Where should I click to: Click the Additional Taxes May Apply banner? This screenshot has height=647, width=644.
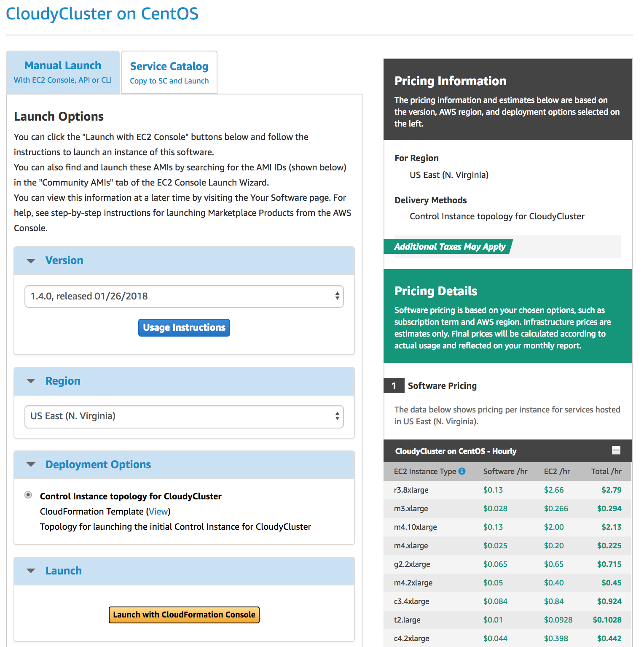click(x=450, y=247)
